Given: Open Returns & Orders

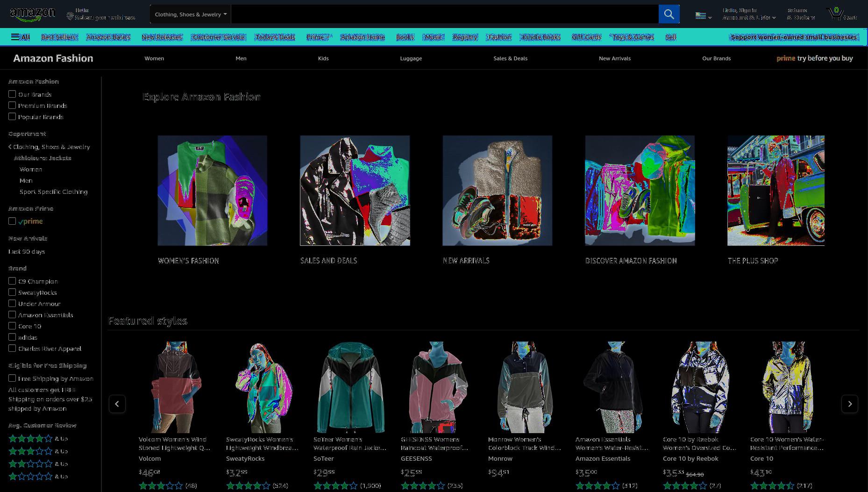Looking at the screenshot, I should (801, 14).
